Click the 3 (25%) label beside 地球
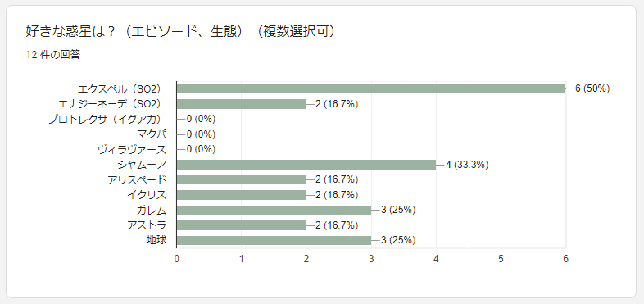 (x=398, y=240)
